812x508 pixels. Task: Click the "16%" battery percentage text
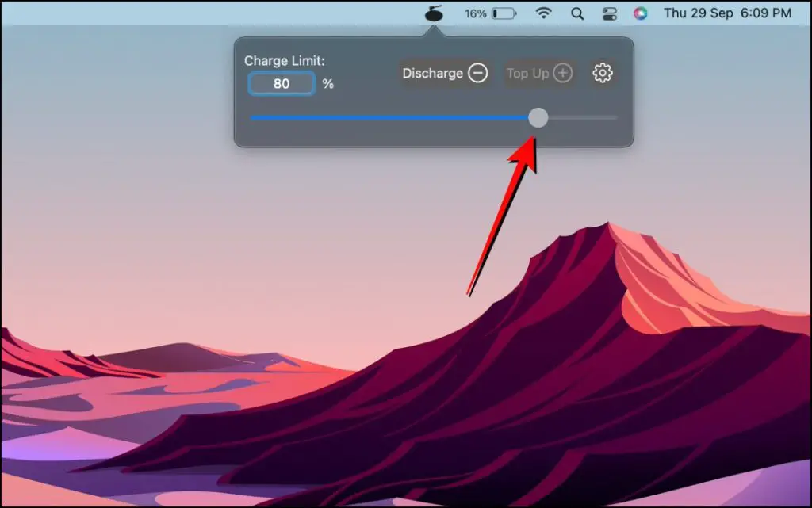(x=476, y=13)
